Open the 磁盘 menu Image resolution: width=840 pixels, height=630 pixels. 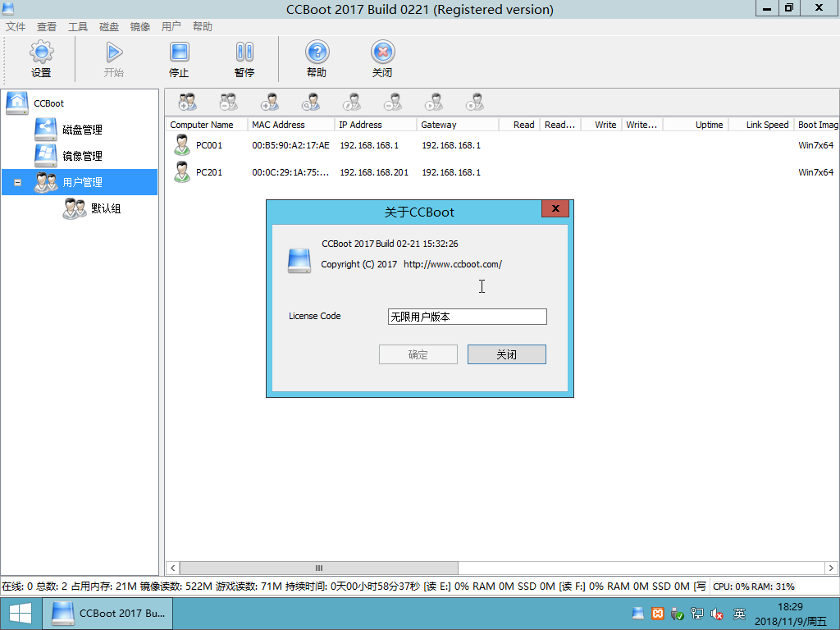109,26
